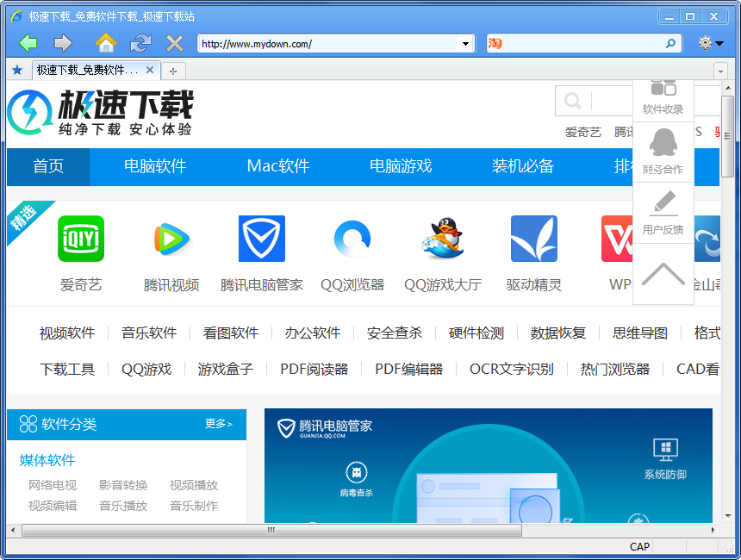Open the Tencent Video icon
The width and height of the screenshot is (741, 560).
point(171,239)
